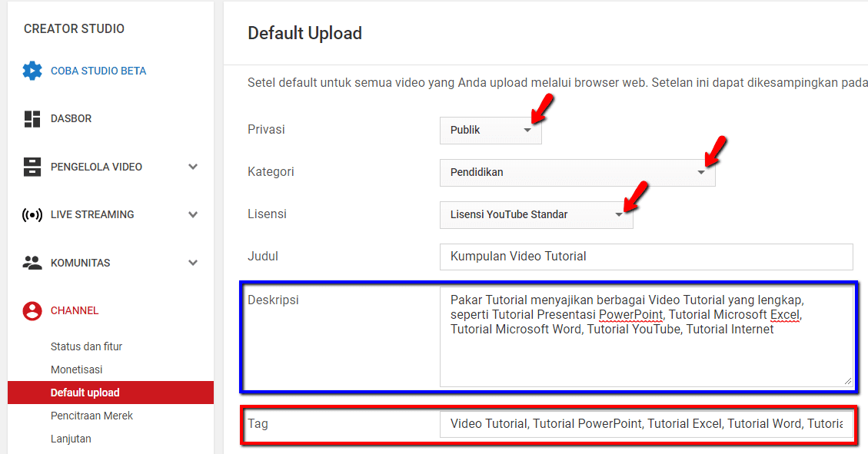Click the Coba Studio Beta gear icon
This screenshot has height=454, width=868.
click(x=32, y=71)
